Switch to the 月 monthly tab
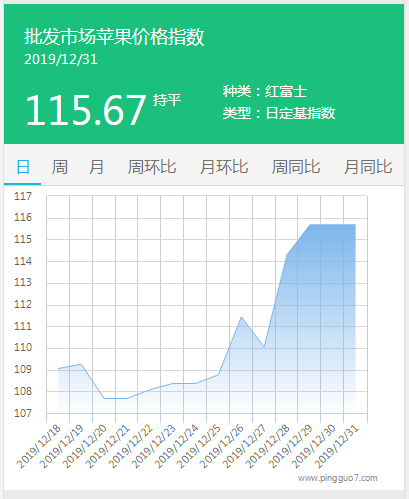Image resolution: width=409 pixels, height=499 pixels. click(96, 167)
